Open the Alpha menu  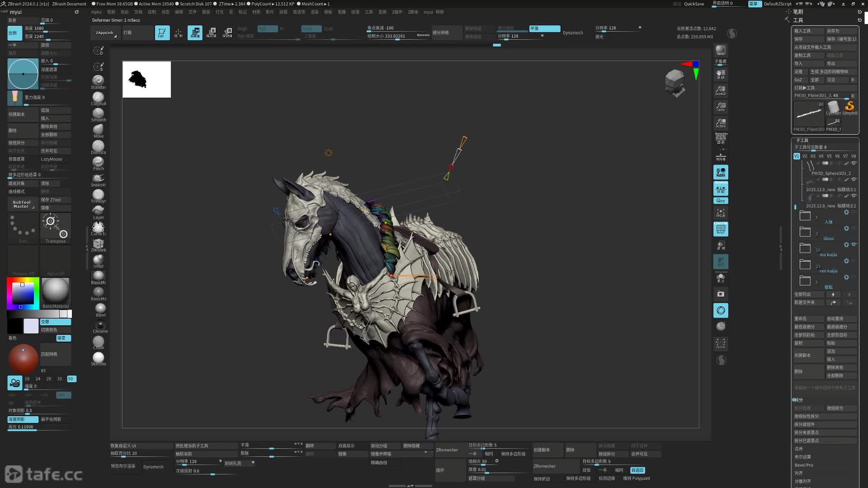pyautogui.click(x=96, y=12)
